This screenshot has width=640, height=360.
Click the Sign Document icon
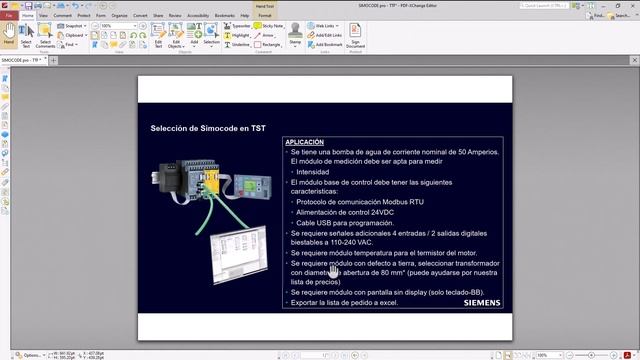click(355, 35)
